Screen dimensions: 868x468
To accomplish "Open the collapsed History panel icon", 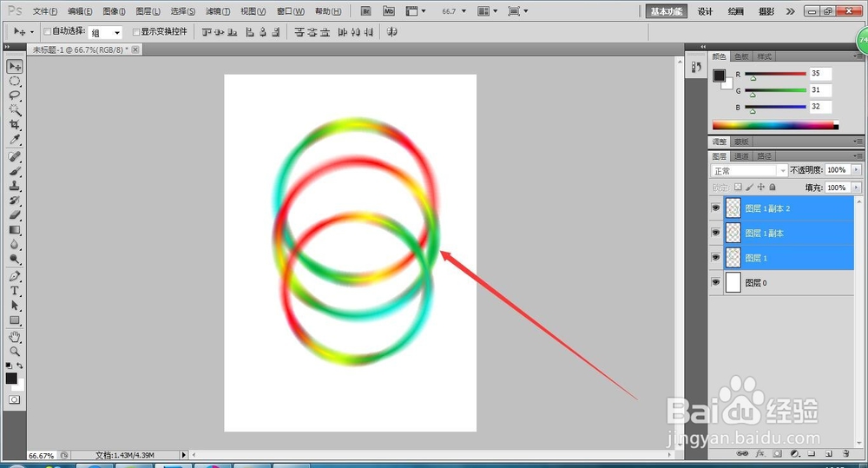I will pyautogui.click(x=696, y=67).
